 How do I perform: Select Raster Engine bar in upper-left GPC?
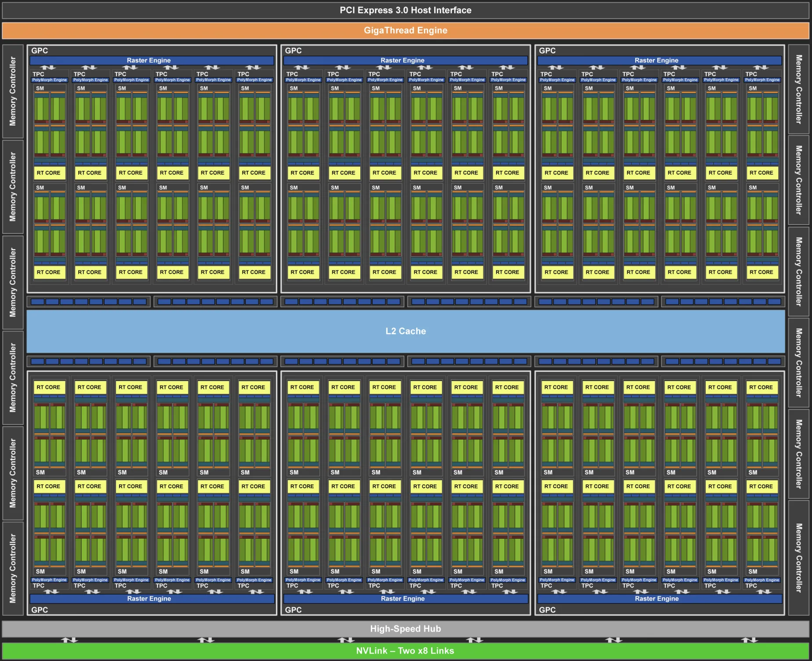[x=152, y=60]
